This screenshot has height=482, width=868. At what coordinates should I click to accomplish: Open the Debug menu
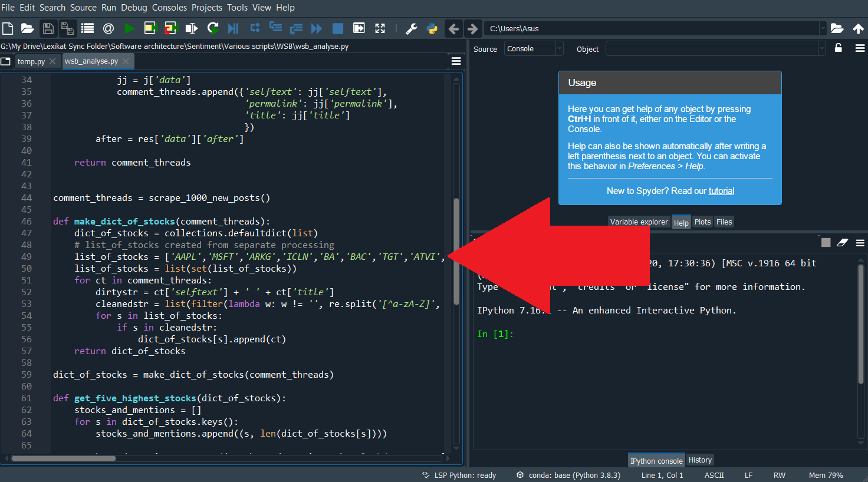click(x=134, y=8)
